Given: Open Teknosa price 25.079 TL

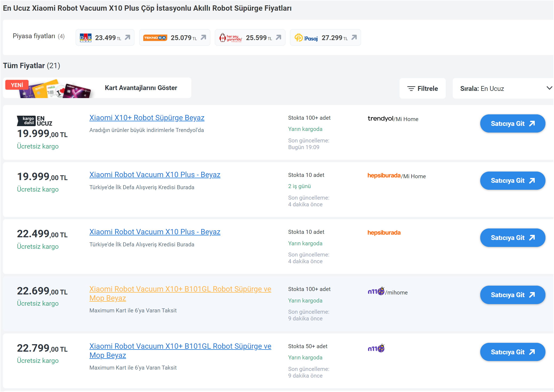Looking at the screenshot, I should pos(175,38).
